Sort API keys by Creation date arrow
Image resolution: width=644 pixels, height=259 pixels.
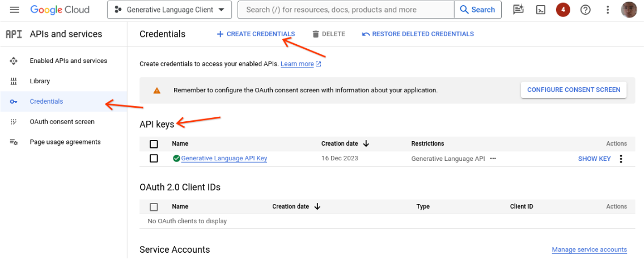click(x=366, y=144)
